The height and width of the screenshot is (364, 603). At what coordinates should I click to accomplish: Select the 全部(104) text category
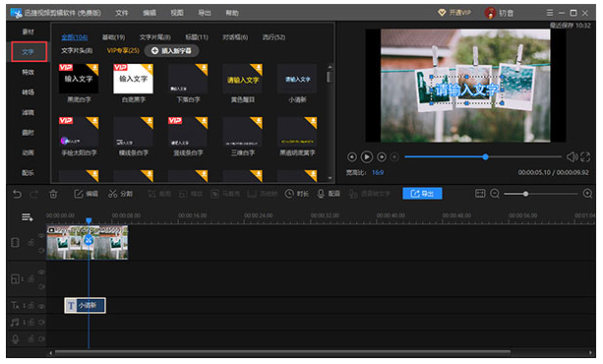(x=75, y=37)
